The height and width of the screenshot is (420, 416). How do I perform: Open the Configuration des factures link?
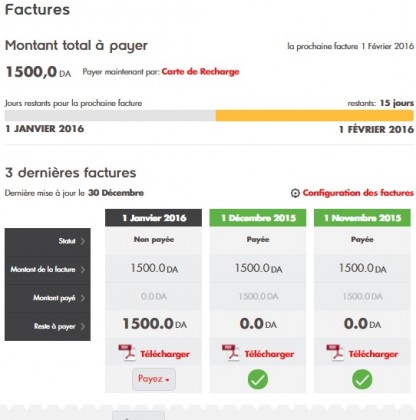pos(358,193)
